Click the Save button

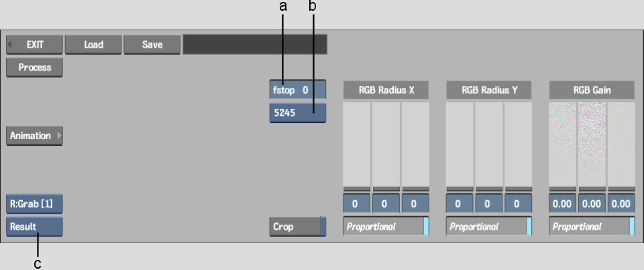152,44
